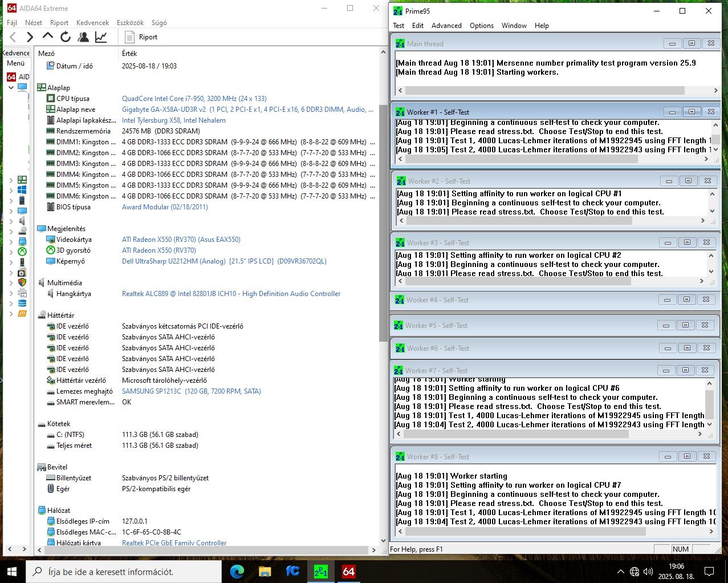The height and width of the screenshot is (583, 728).
Task: Click vertical scrollbar in Worker #7 window
Action: click(710, 404)
